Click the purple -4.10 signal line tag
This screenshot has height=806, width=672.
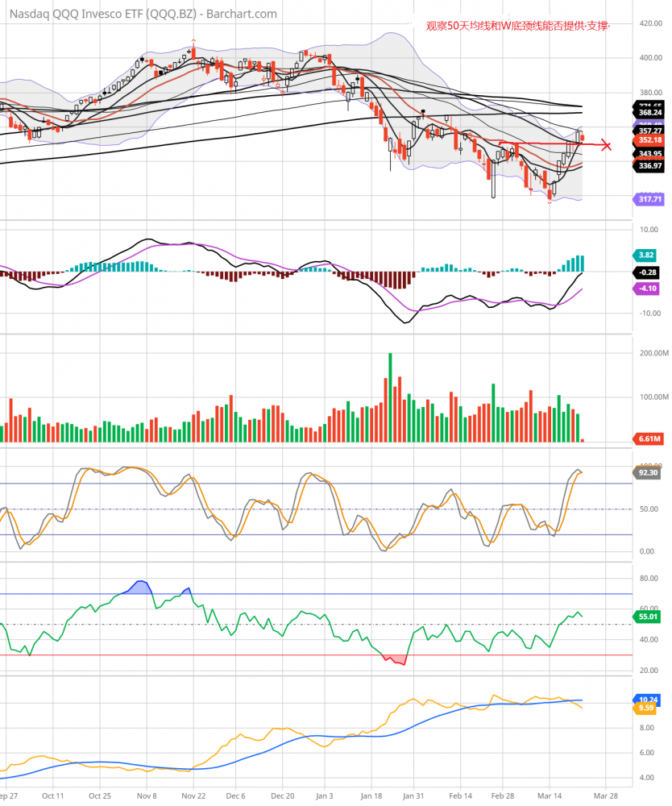(627, 288)
